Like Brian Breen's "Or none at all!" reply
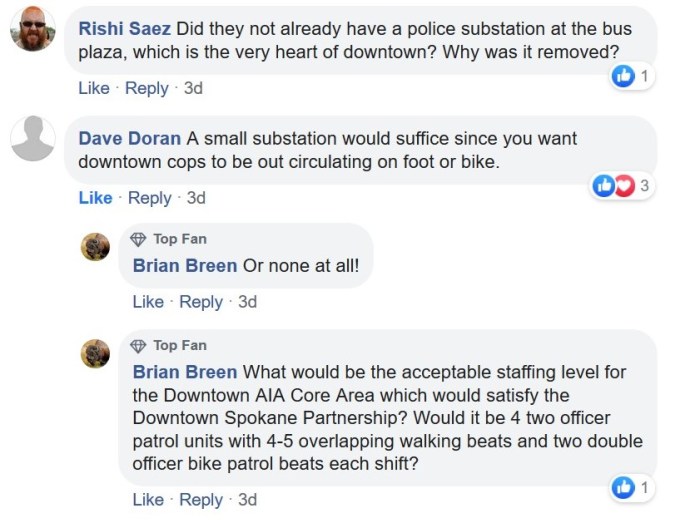This screenshot has width=700, height=523. tap(148, 301)
